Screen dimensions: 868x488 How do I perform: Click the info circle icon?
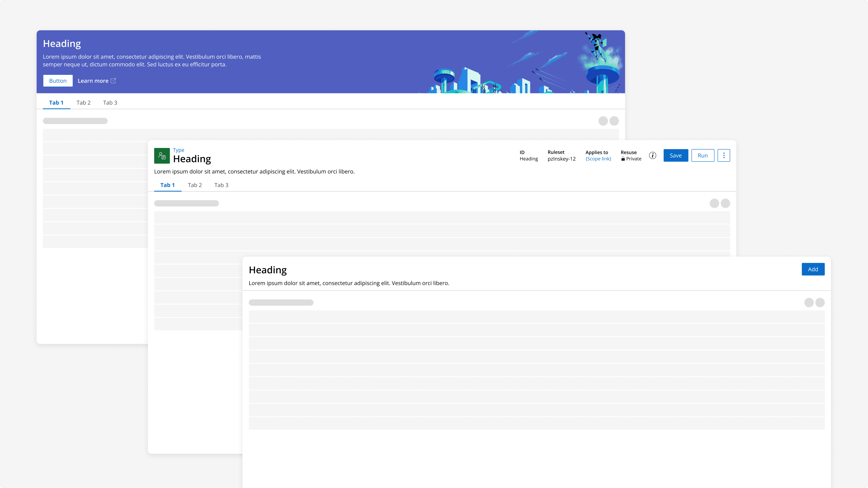coord(653,156)
